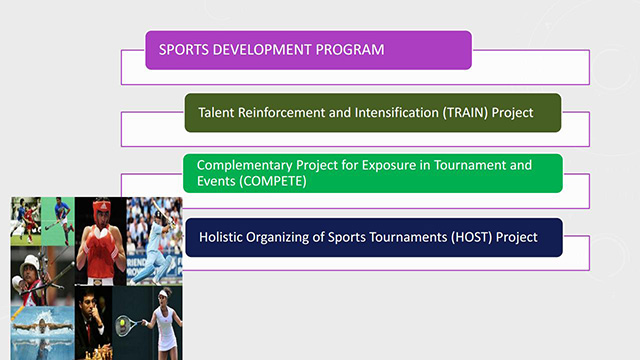Select the butterfly swimmer photo
This screenshot has height=360, width=640.
(42, 333)
